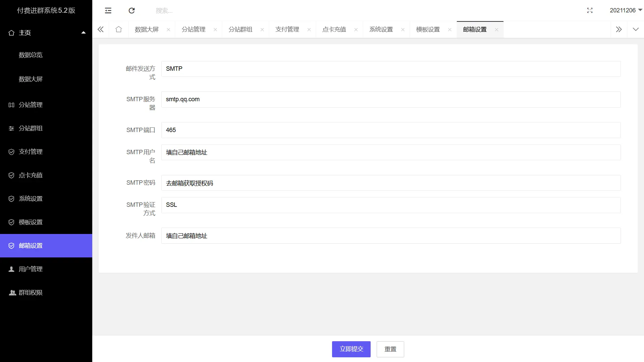Collapse the 主页 menu section
The image size is (644, 362).
pyautogui.click(x=84, y=32)
